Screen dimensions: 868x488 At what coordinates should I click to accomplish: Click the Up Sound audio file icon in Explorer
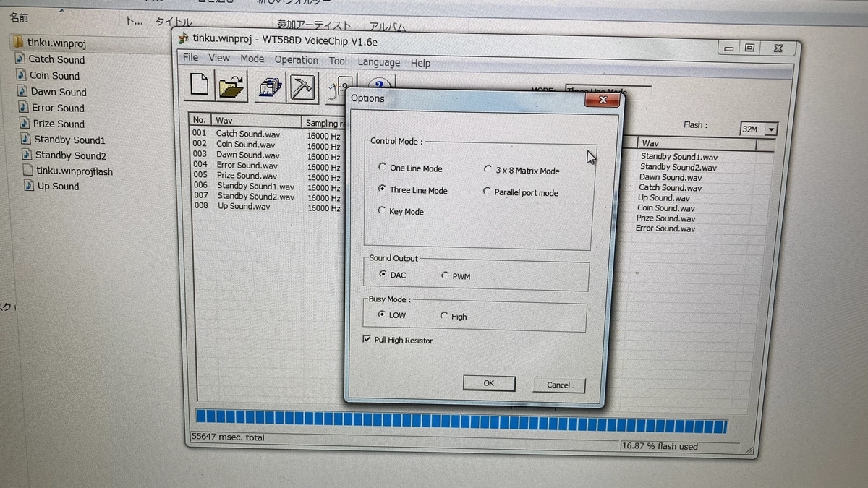pyautogui.click(x=30, y=186)
